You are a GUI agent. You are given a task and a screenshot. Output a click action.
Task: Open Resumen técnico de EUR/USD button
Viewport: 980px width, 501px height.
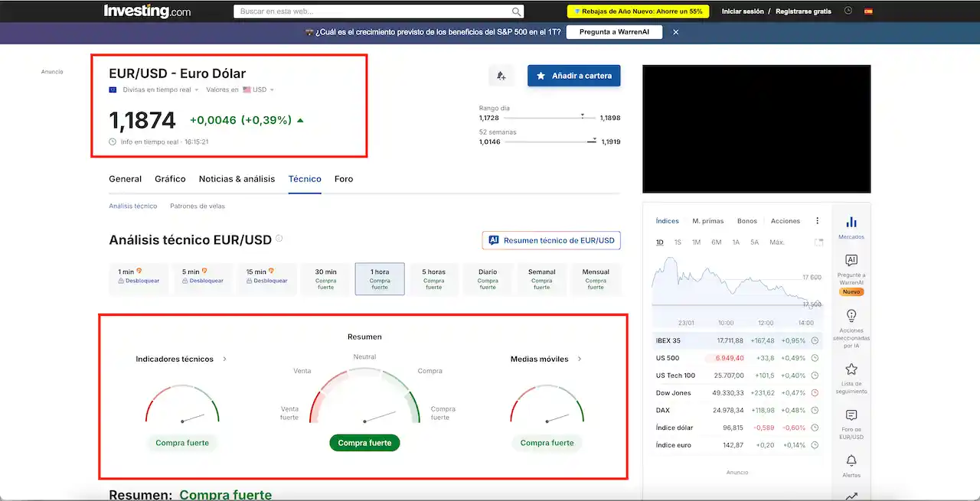551,240
